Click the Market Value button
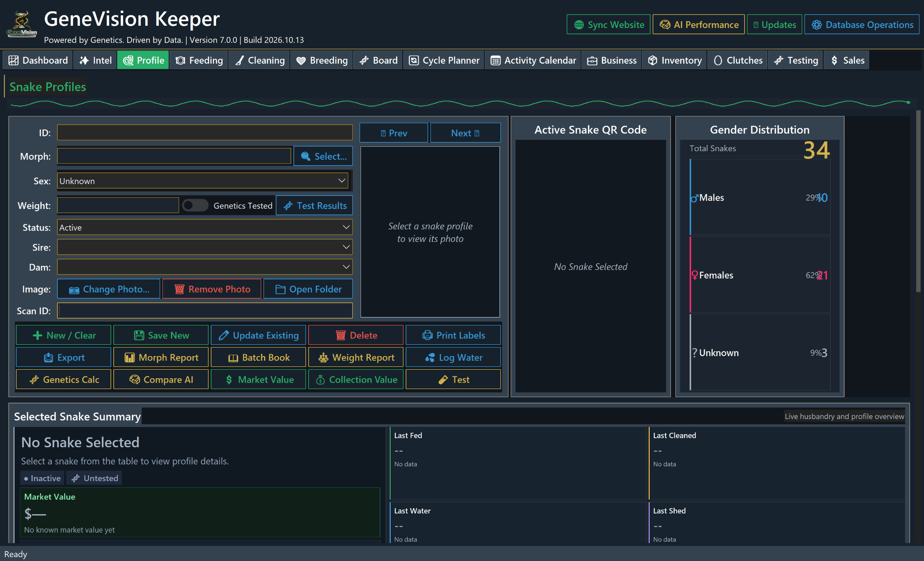 [x=259, y=380]
